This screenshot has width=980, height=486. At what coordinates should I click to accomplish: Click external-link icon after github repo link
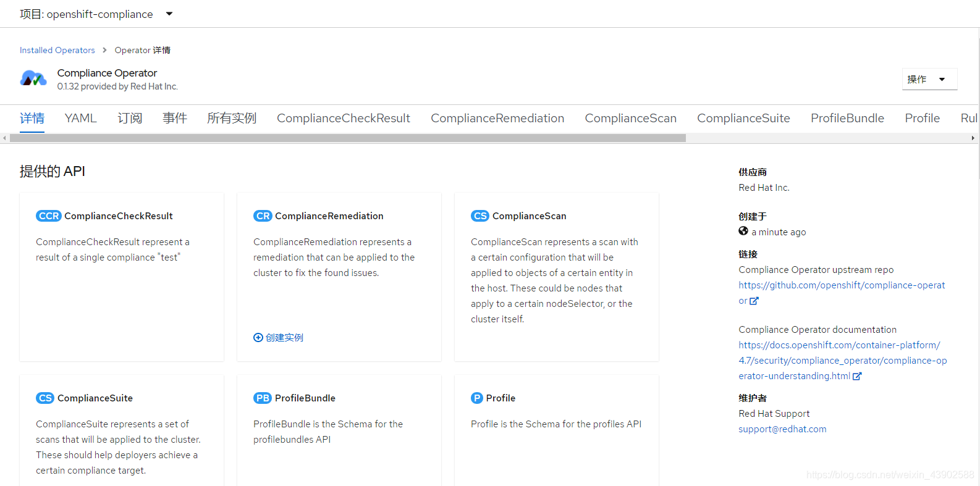pos(754,301)
